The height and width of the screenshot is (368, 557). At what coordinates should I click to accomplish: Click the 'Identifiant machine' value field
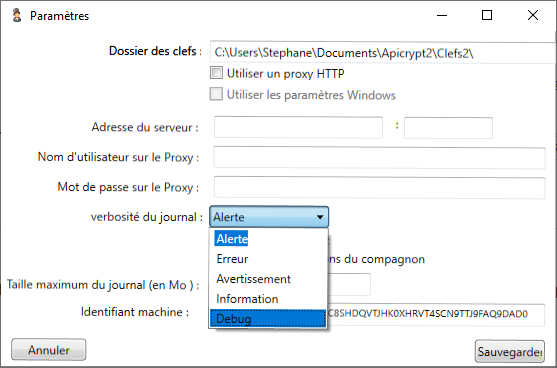click(x=436, y=315)
